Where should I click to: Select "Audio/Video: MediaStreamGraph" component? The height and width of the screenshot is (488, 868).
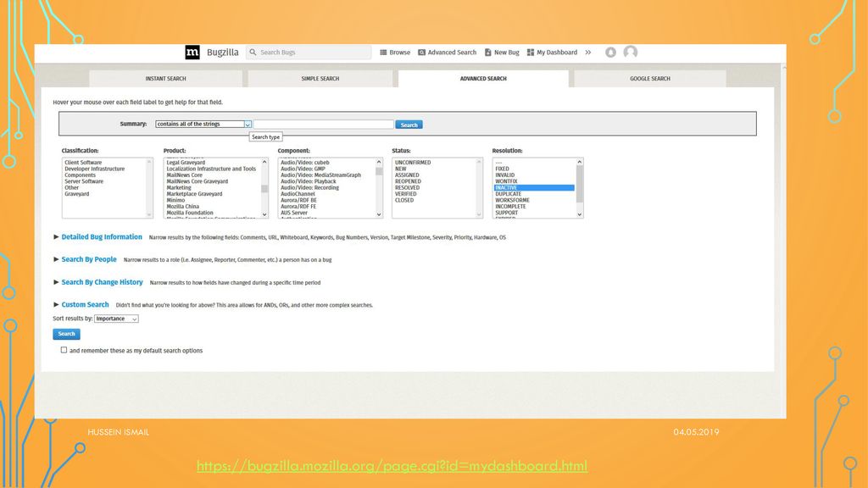point(320,175)
